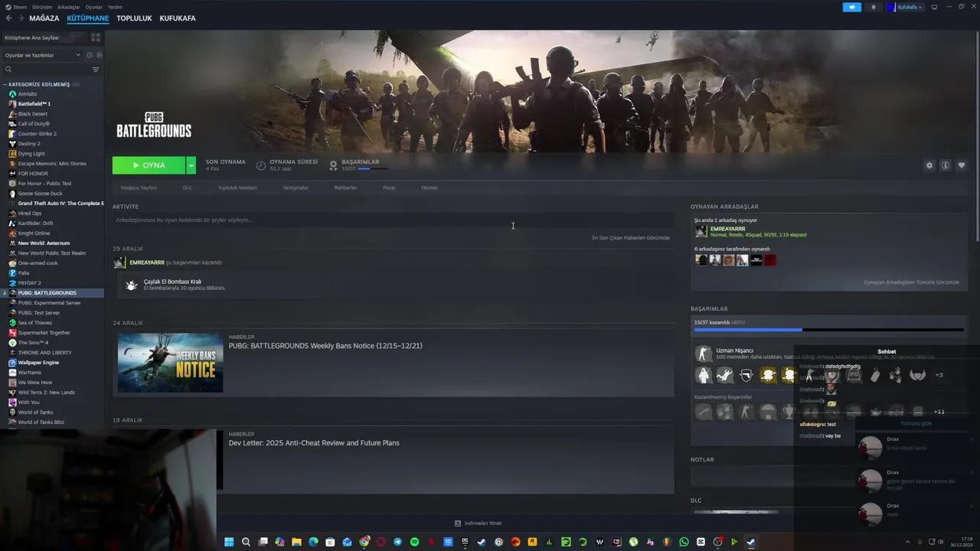Open the Mağaza Sayfası game tab
Viewport: 980px width, 551px height.
click(139, 187)
